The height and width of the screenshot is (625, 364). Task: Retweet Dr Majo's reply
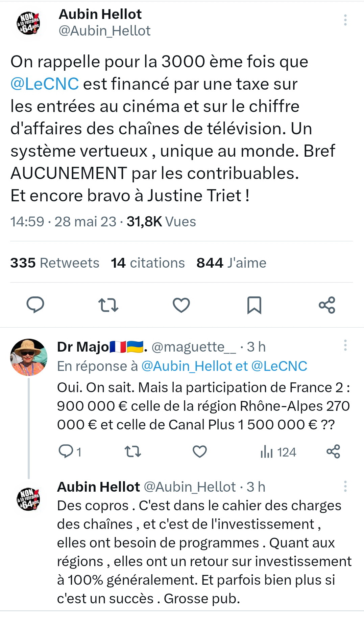pos(133,451)
